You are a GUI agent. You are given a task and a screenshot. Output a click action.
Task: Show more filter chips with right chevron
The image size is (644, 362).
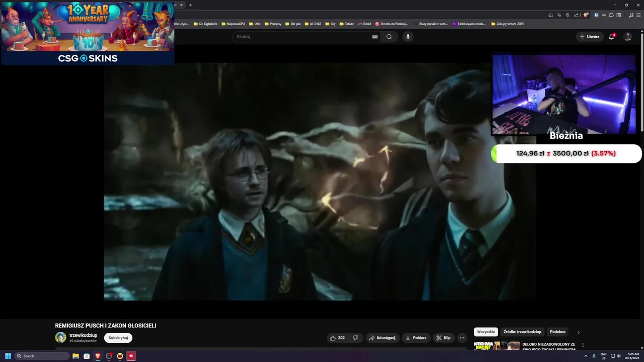tap(578, 332)
